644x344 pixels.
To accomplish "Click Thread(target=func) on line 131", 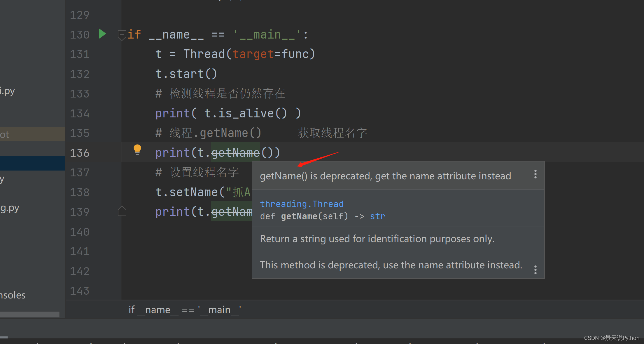I will [249, 54].
